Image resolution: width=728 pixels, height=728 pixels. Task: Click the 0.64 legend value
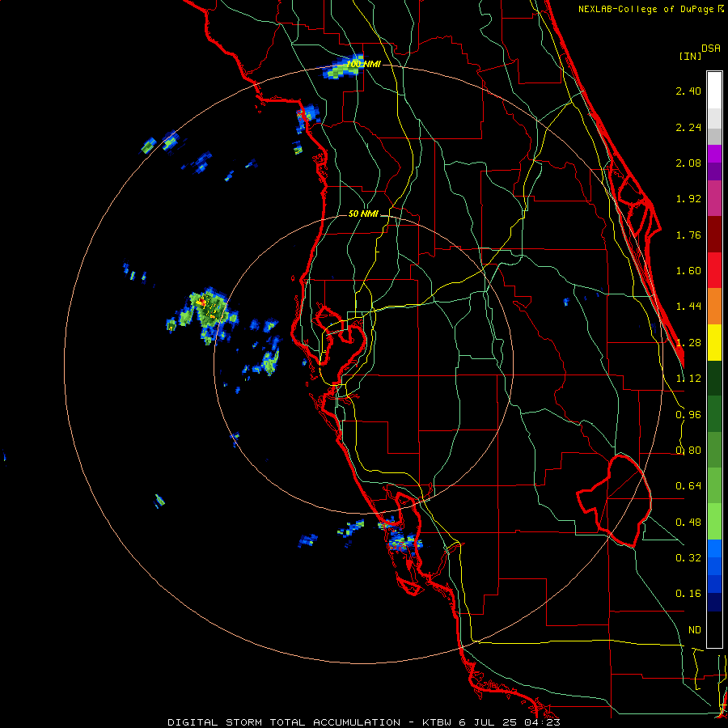pyautogui.click(x=688, y=486)
